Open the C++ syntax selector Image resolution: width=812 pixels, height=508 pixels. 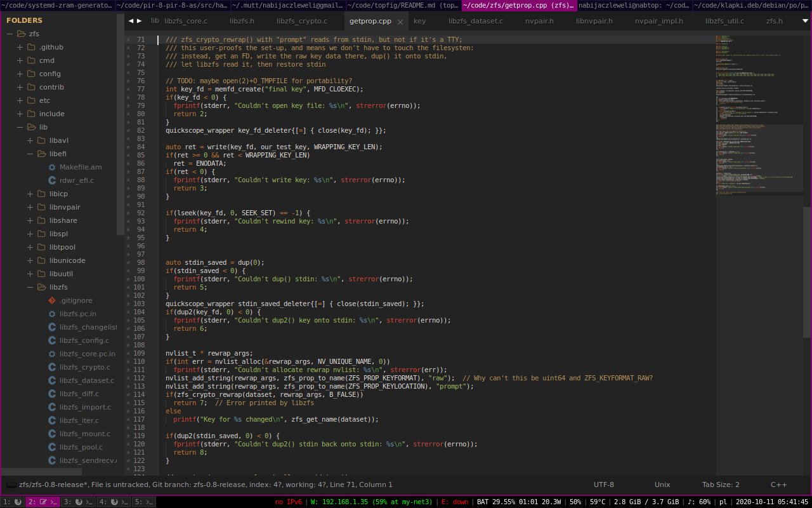778,485
